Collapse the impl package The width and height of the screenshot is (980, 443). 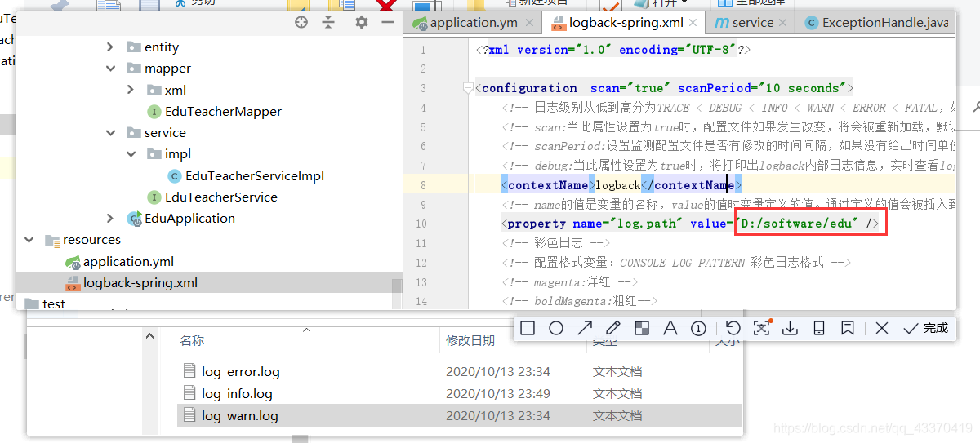(x=131, y=153)
